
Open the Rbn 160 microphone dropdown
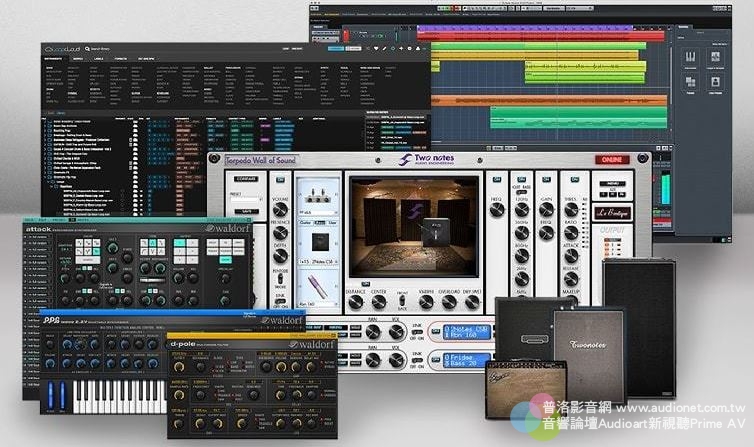[x=317, y=304]
